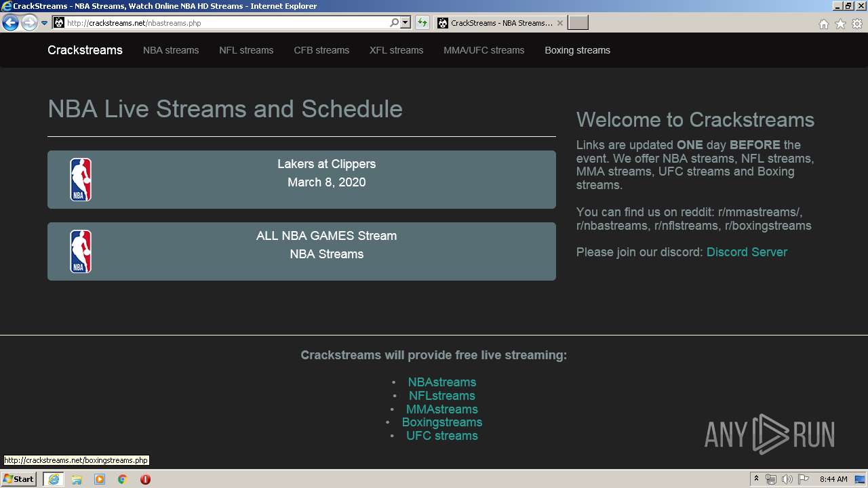Click NBA logo on Lakers at Clippers card
Screen dimensions: 868x488
click(x=81, y=180)
